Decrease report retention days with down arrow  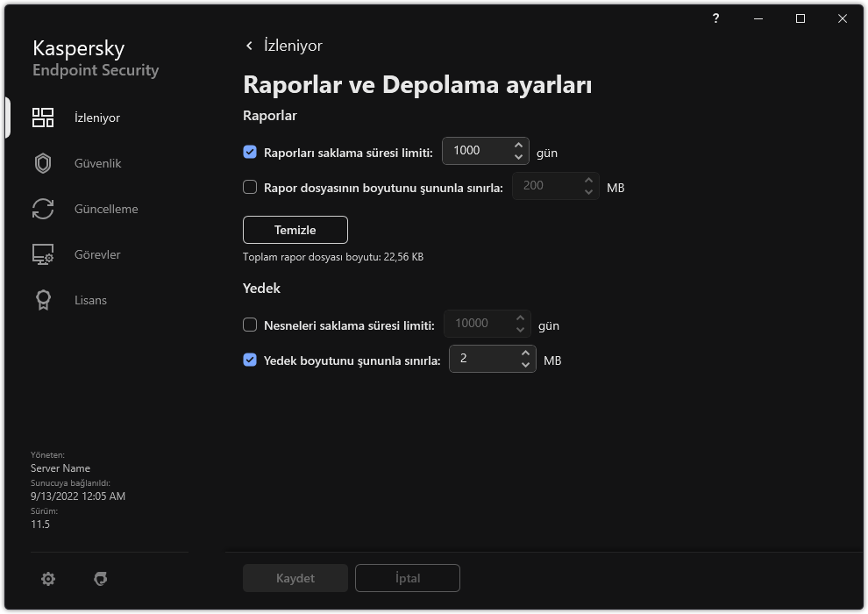519,157
